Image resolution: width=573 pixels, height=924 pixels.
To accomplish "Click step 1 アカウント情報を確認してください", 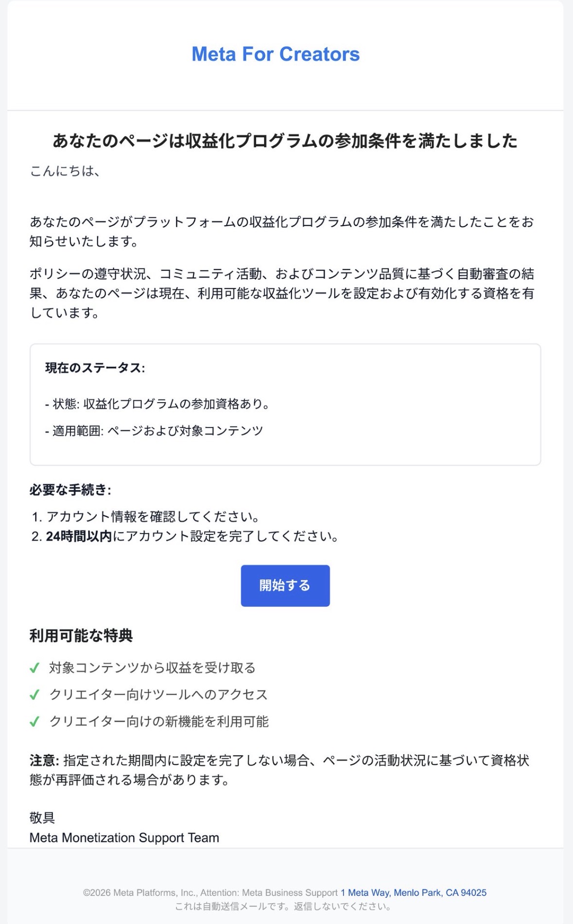I will point(146,516).
